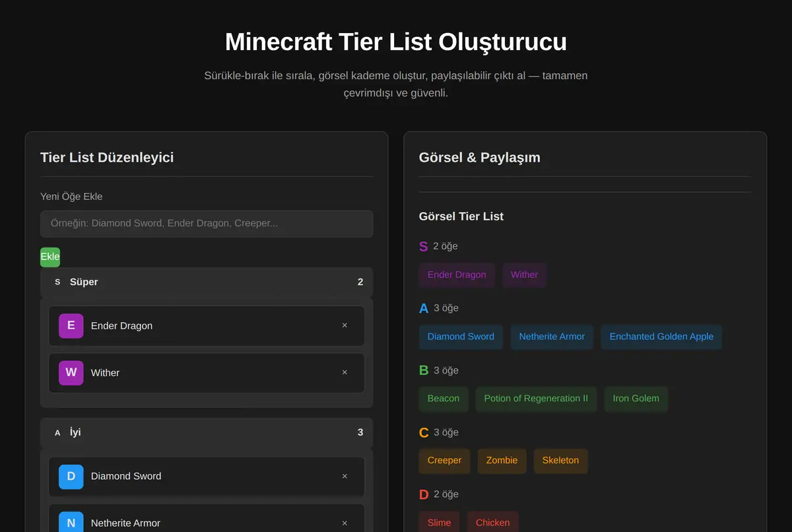Viewport: 792px width, 532px height.
Task: Click the blue D avatar for Diamond Sword
Action: 71,476
